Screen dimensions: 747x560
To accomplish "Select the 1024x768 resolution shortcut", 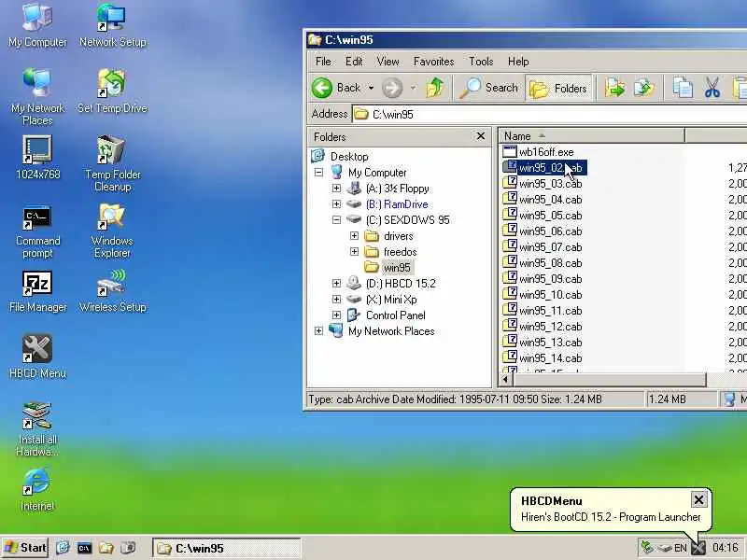I will 37,158.
